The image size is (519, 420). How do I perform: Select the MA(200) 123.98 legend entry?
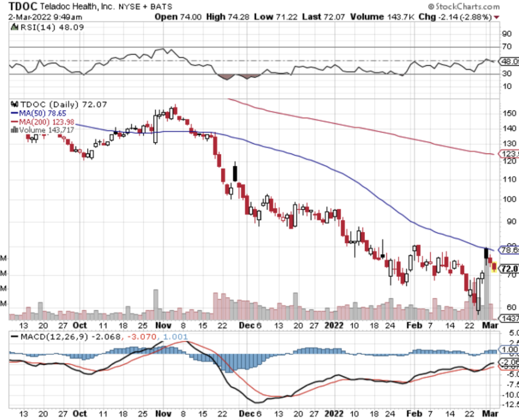[43, 122]
